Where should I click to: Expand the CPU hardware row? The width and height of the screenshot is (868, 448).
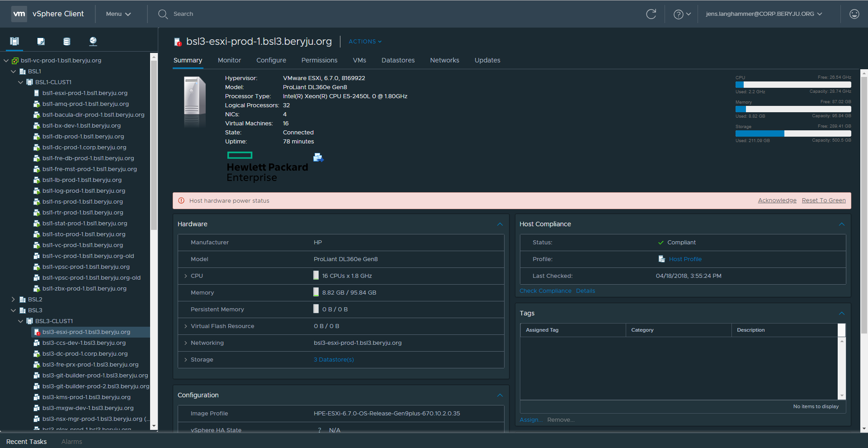pos(185,276)
